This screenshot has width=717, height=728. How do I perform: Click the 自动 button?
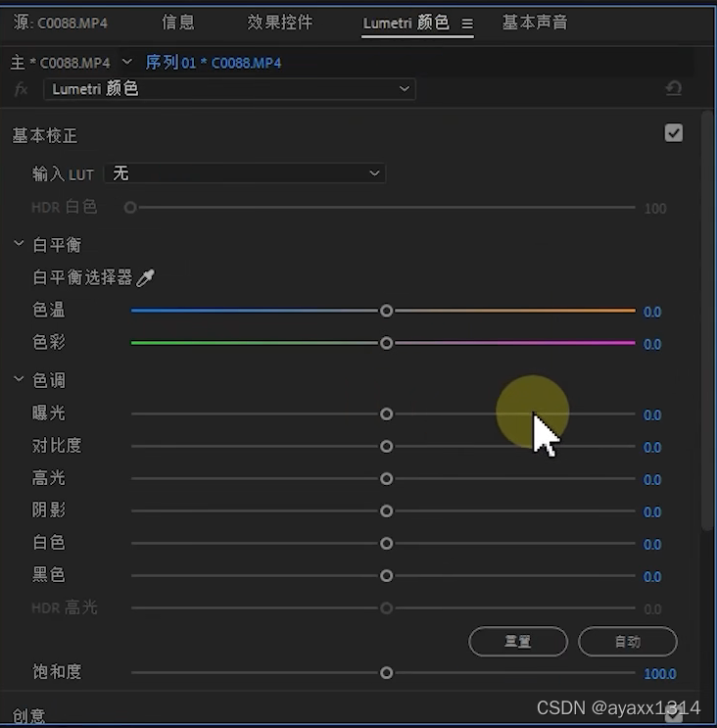pos(628,642)
